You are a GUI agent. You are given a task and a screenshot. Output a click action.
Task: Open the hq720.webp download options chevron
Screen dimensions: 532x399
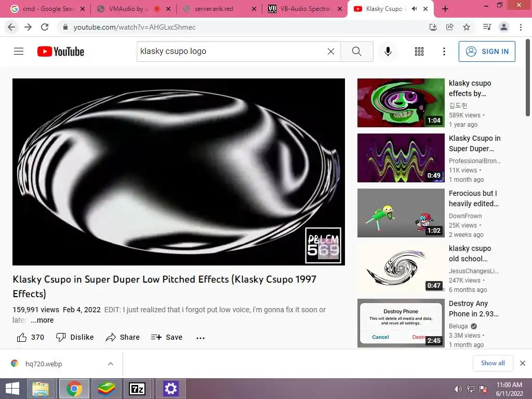coord(111,364)
